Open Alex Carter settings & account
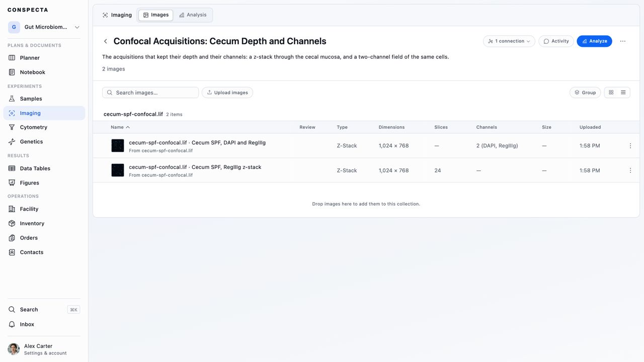Screen dimensions: 644x362 pyautogui.click(x=44, y=349)
